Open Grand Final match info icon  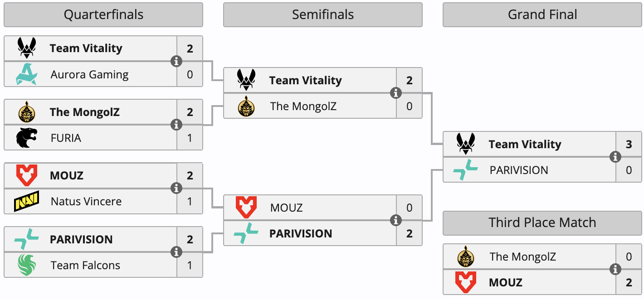pos(615,157)
